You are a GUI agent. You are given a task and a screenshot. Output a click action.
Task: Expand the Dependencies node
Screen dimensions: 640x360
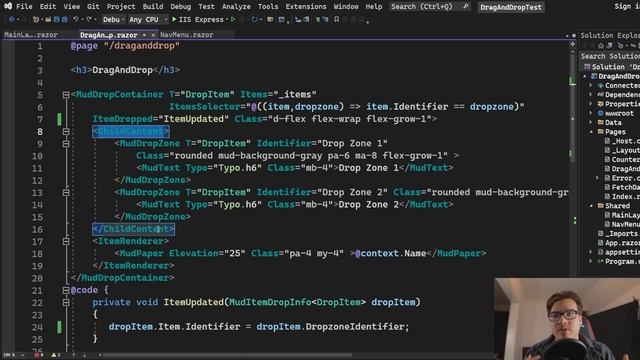[x=590, y=95]
